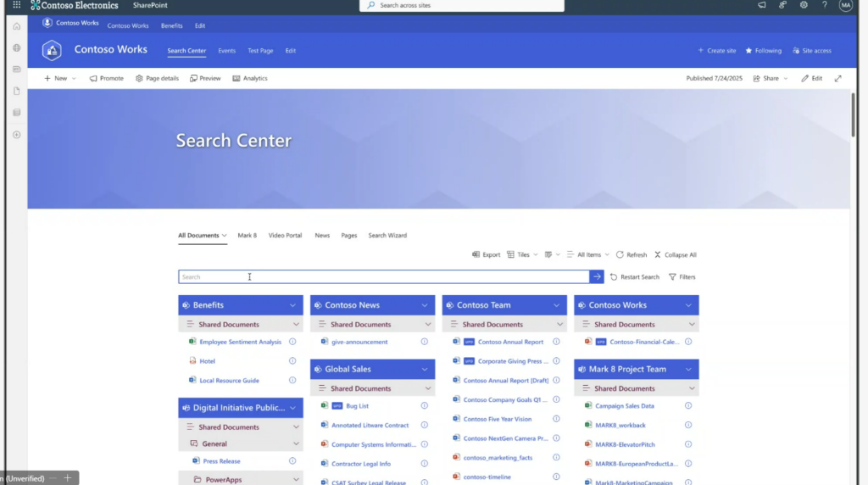The image size is (868, 485).
Task: Open the Events navigation item
Action: pos(226,51)
